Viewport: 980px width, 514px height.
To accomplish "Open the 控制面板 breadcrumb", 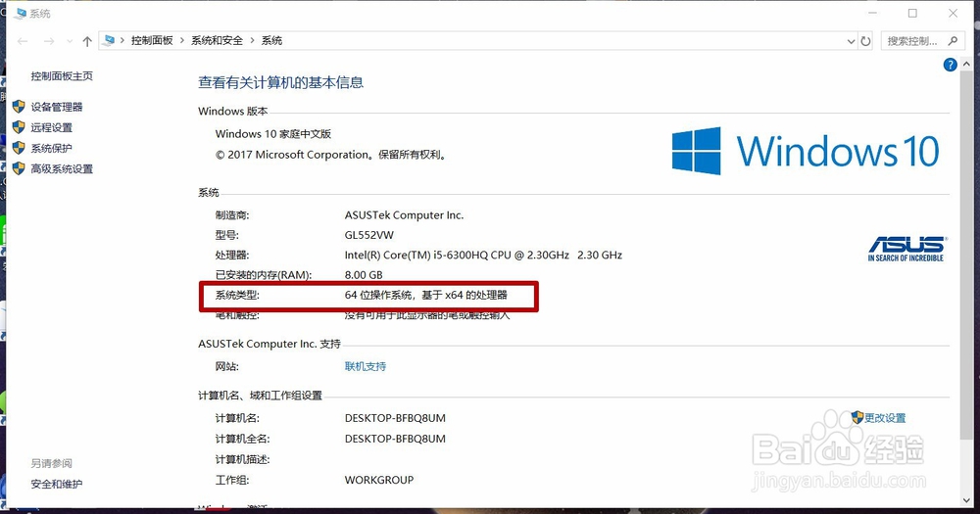I will pyautogui.click(x=152, y=40).
